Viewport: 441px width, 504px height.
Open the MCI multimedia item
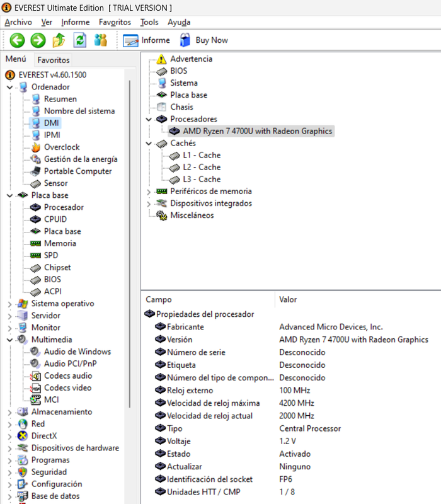click(x=52, y=399)
